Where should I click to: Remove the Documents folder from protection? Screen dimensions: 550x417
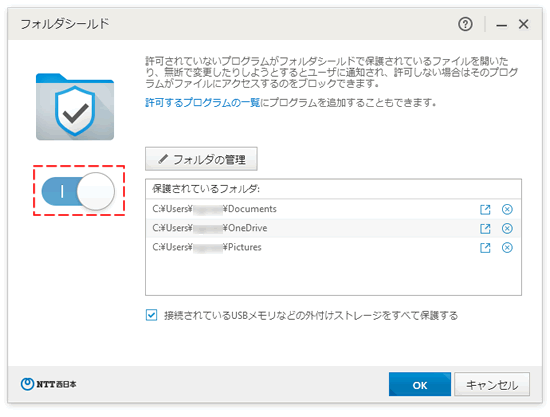pyautogui.click(x=507, y=209)
